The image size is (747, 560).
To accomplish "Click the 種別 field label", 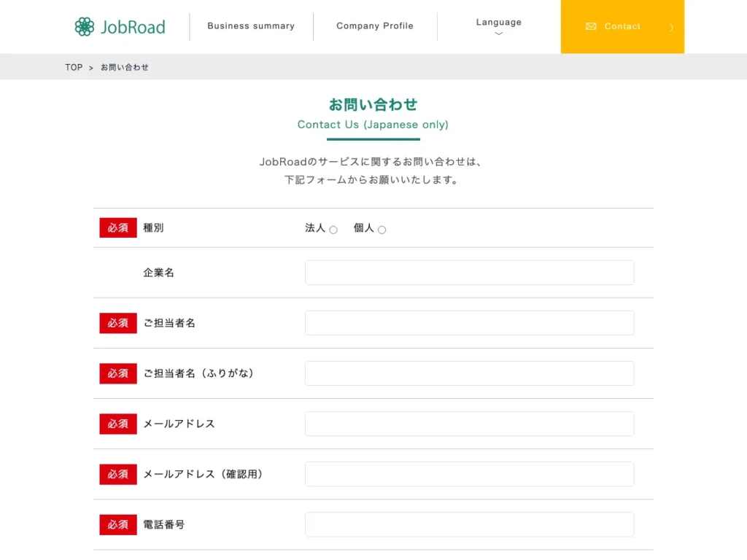I will click(x=153, y=227).
